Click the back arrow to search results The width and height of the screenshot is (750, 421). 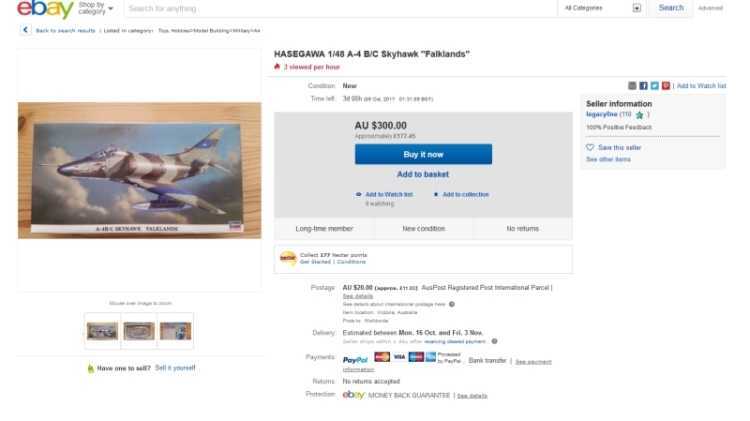tap(25, 30)
